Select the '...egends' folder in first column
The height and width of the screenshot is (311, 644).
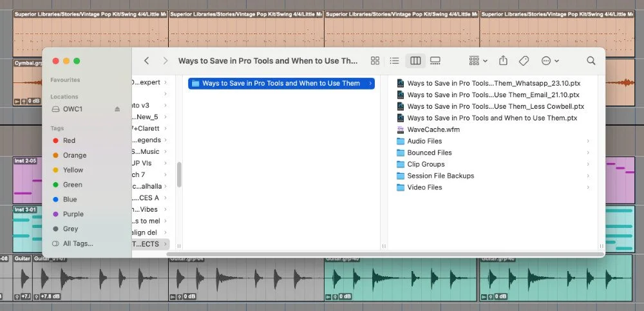click(151, 140)
